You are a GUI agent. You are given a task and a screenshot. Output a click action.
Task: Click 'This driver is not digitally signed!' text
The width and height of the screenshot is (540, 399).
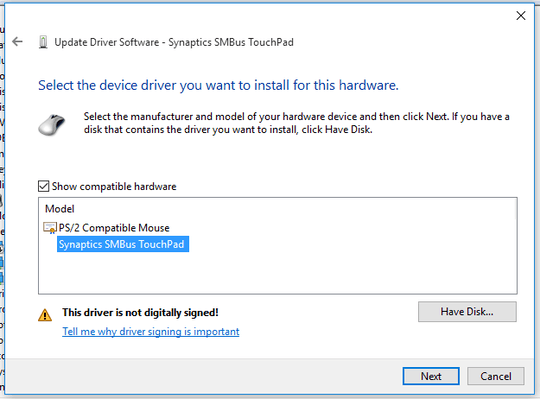(140, 313)
